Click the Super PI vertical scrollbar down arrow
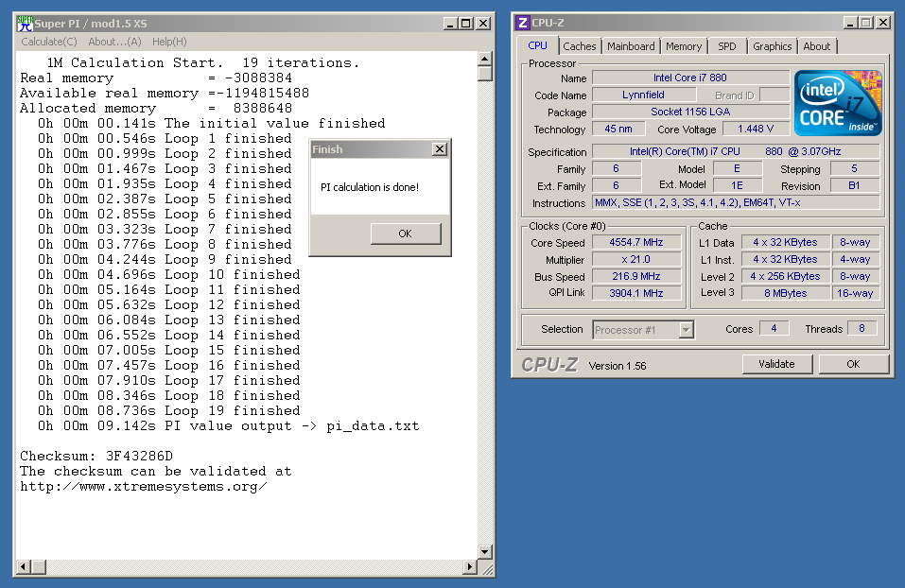The width and height of the screenshot is (905, 588). point(485,552)
